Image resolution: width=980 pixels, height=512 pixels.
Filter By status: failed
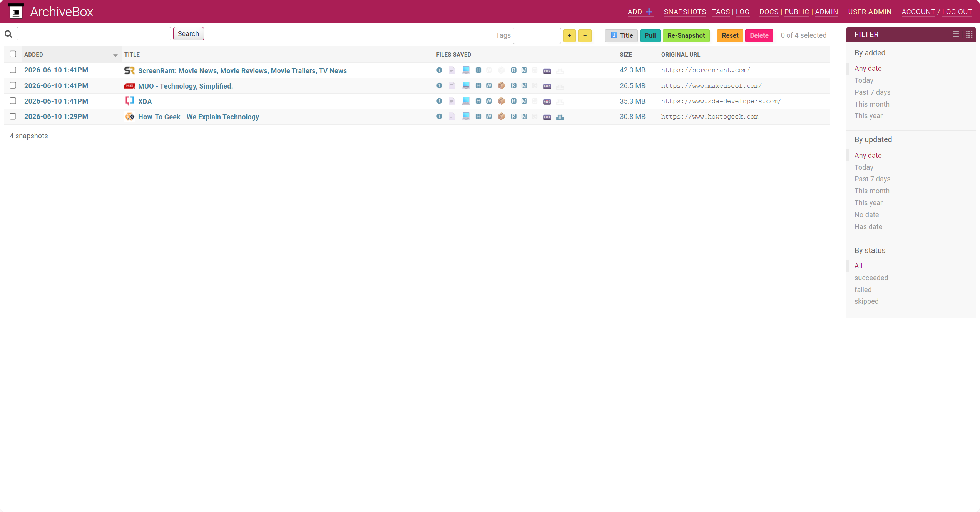[x=863, y=289]
